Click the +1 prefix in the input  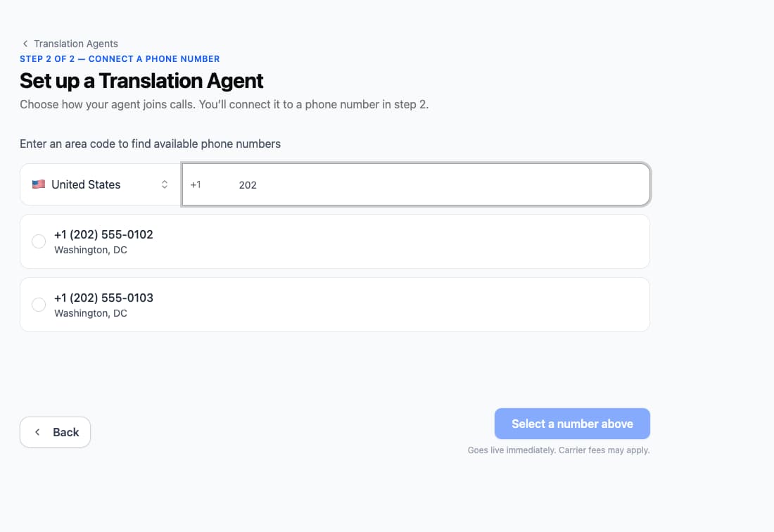pyautogui.click(x=196, y=184)
